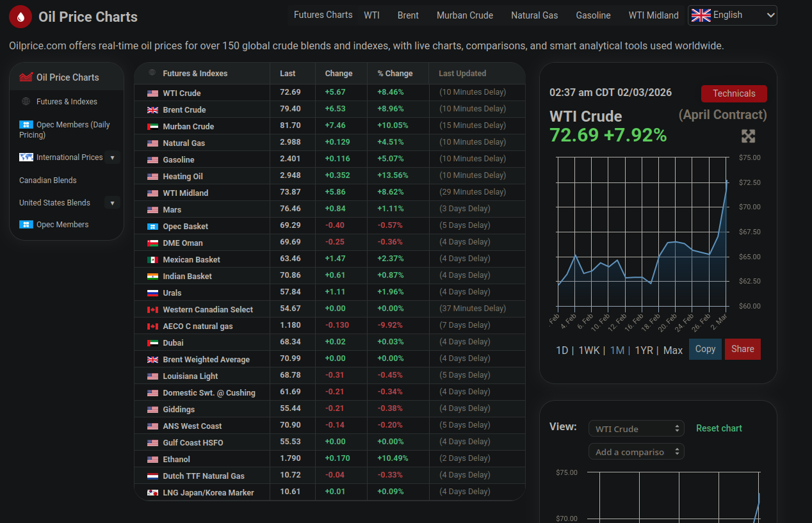Image resolution: width=812 pixels, height=523 pixels.
Task: Open the Add a comparison dropdown
Action: click(x=637, y=452)
